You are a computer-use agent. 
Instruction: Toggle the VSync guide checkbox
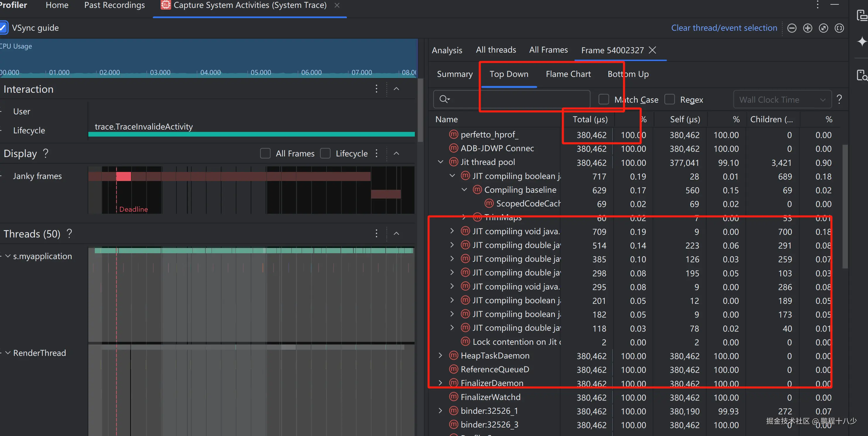(x=4, y=27)
